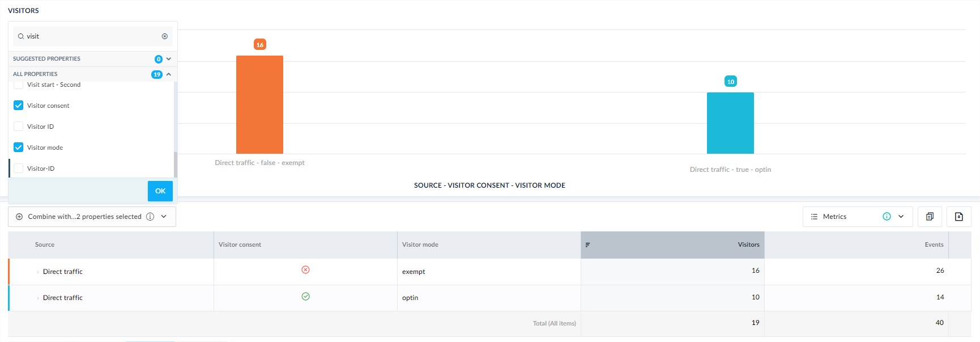Uncheck the Visitor mode checkbox
The height and width of the screenshot is (342, 980).
tap(19, 147)
